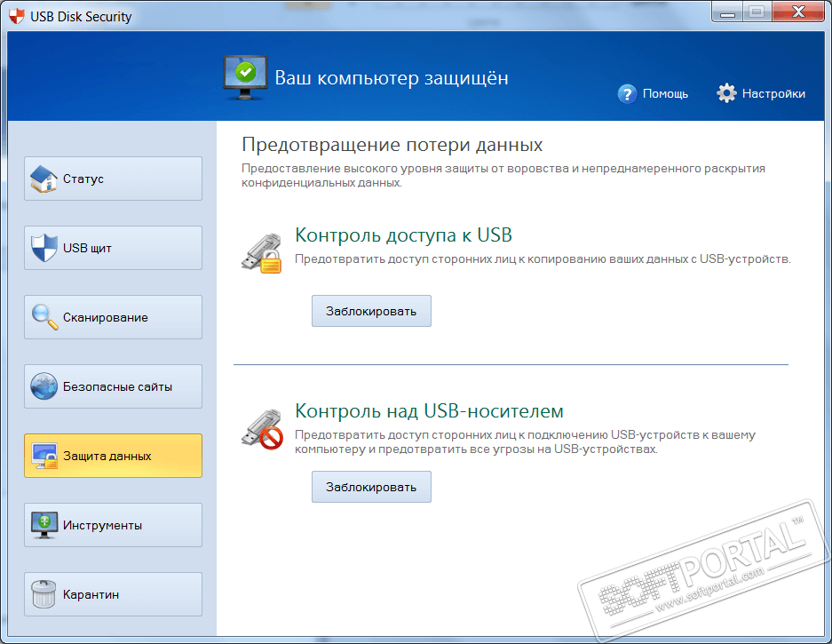Image resolution: width=832 pixels, height=644 pixels.
Task: Minimize the USB Disk Security window
Action: [727, 12]
